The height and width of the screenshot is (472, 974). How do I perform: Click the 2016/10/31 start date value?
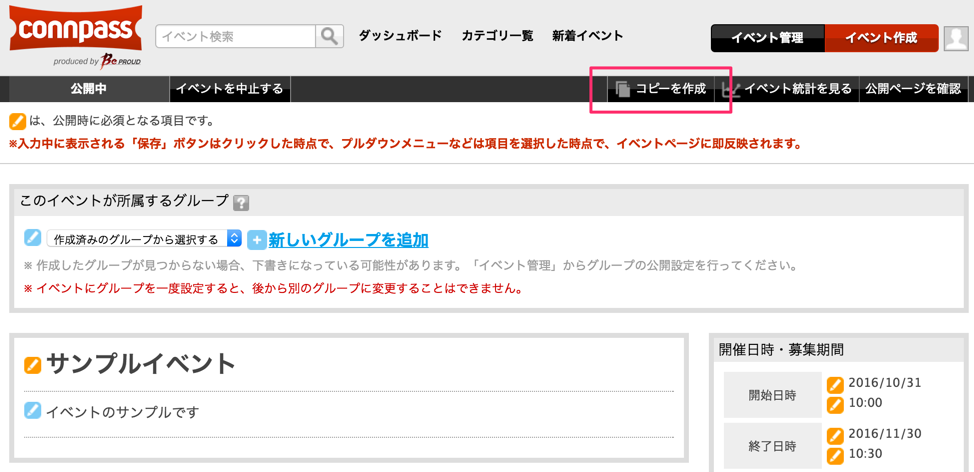point(885,383)
